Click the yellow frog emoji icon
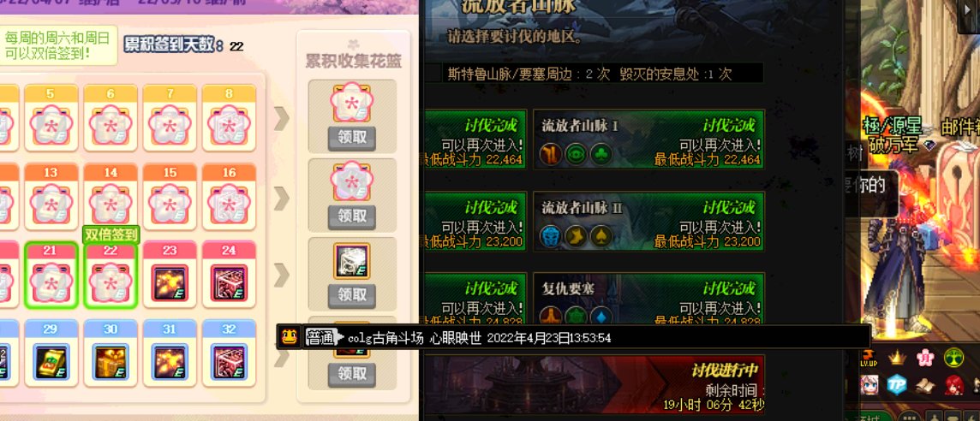 289,337
